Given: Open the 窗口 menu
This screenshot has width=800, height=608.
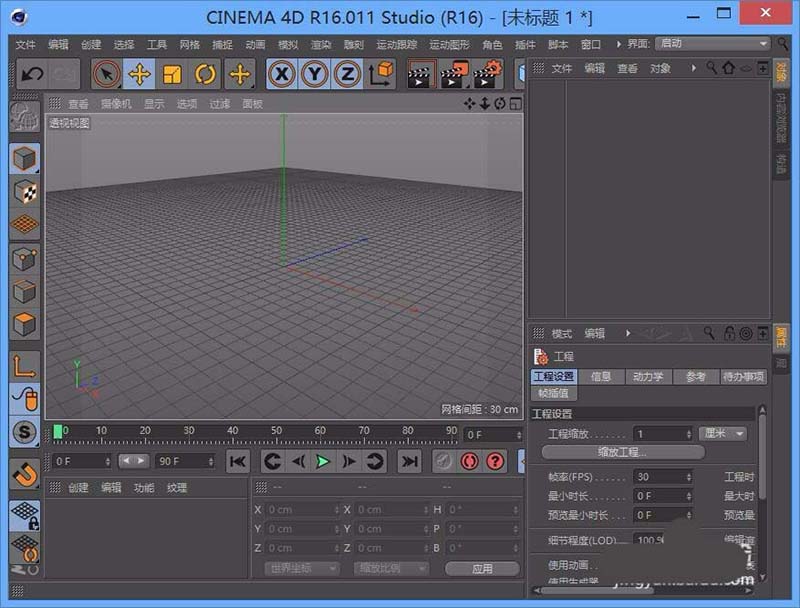Looking at the screenshot, I should click(x=590, y=45).
